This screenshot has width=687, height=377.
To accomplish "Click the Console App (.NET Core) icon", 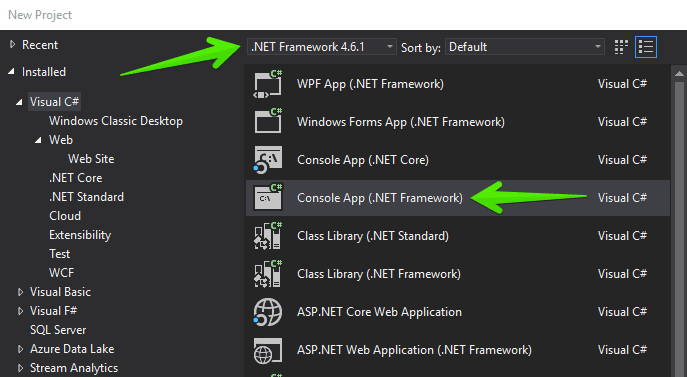I will [x=268, y=160].
